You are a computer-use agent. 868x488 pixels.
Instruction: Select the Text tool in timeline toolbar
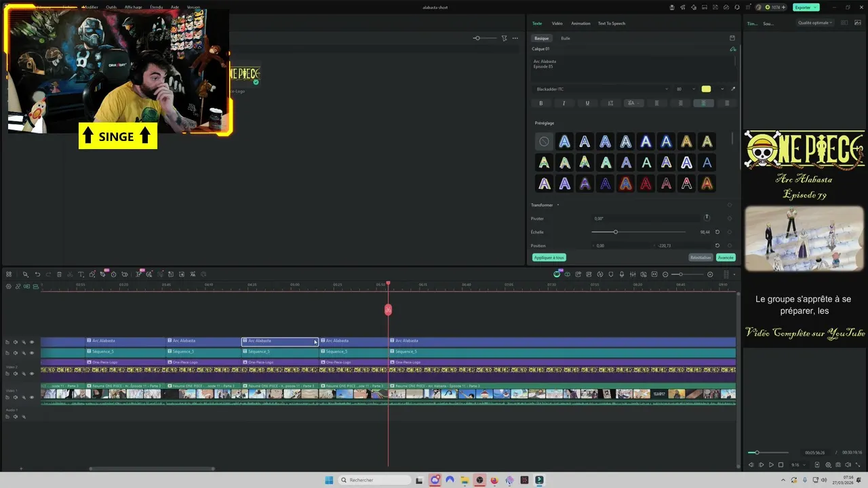click(x=81, y=274)
